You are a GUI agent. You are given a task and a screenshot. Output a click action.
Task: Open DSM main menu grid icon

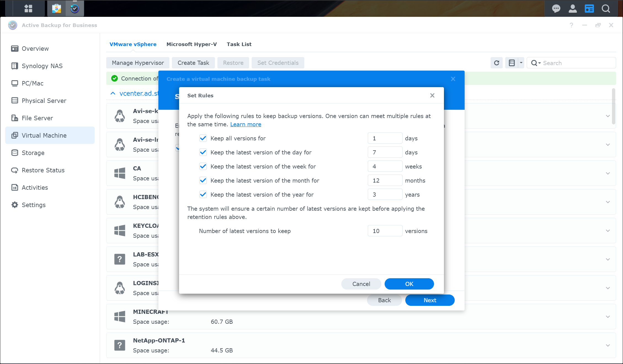pos(28,9)
